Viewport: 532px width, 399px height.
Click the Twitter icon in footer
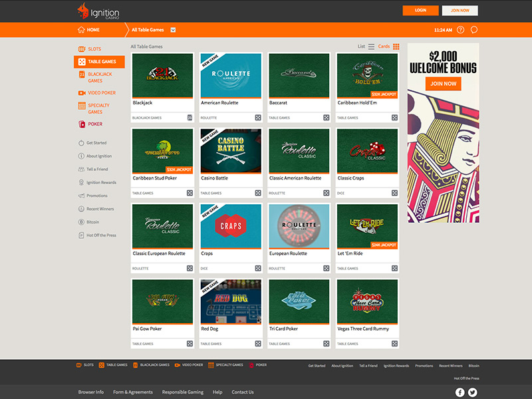pyautogui.click(x=473, y=392)
